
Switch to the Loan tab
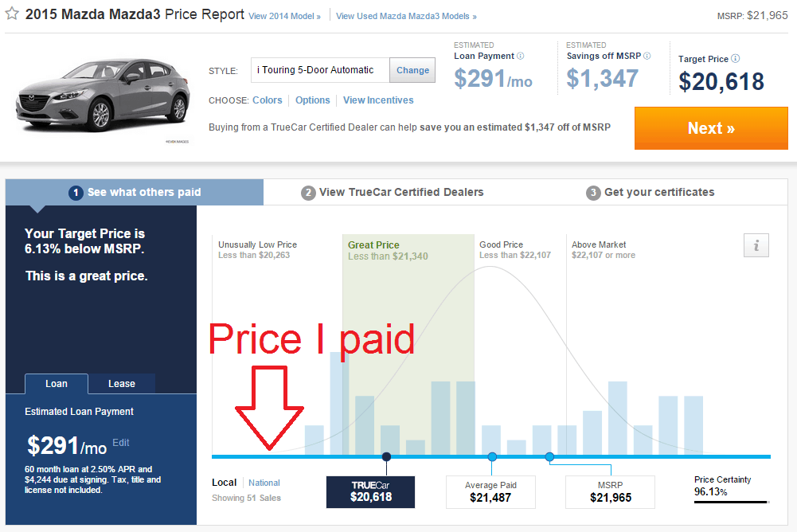pyautogui.click(x=57, y=384)
